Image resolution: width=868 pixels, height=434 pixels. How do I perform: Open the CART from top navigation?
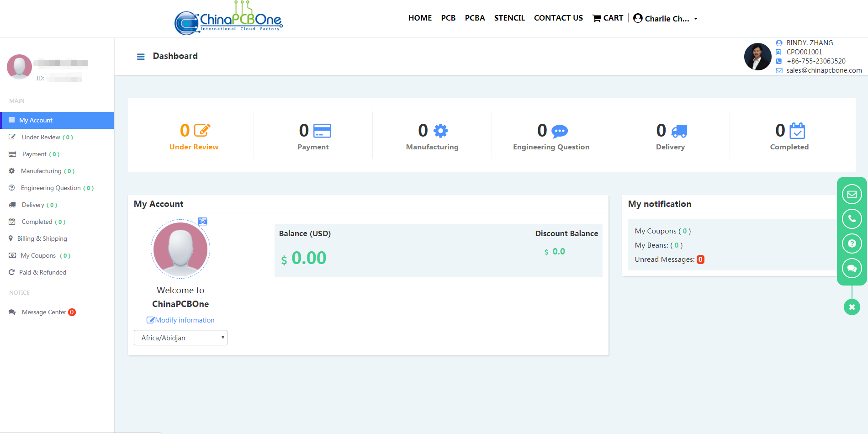click(608, 18)
